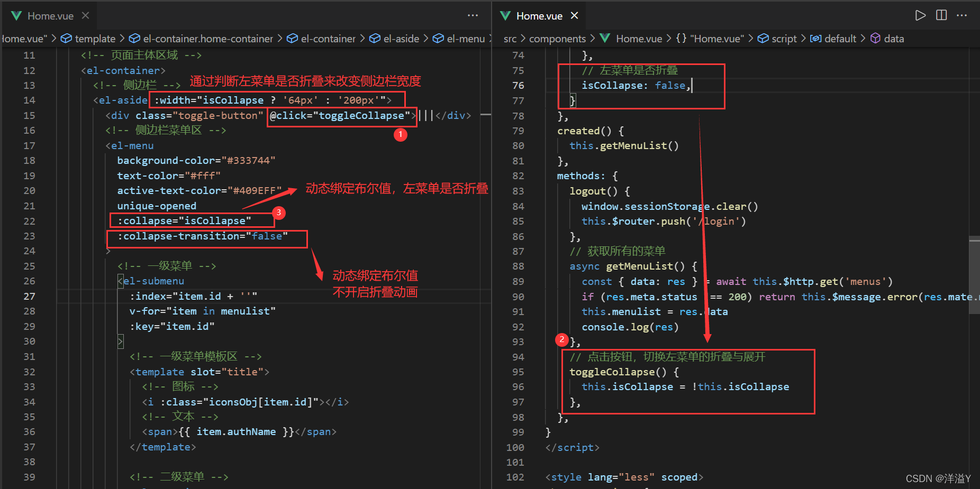Click the braces icon before "Home.vue" breadcrumb
The width and height of the screenshot is (980, 489).
click(x=682, y=39)
